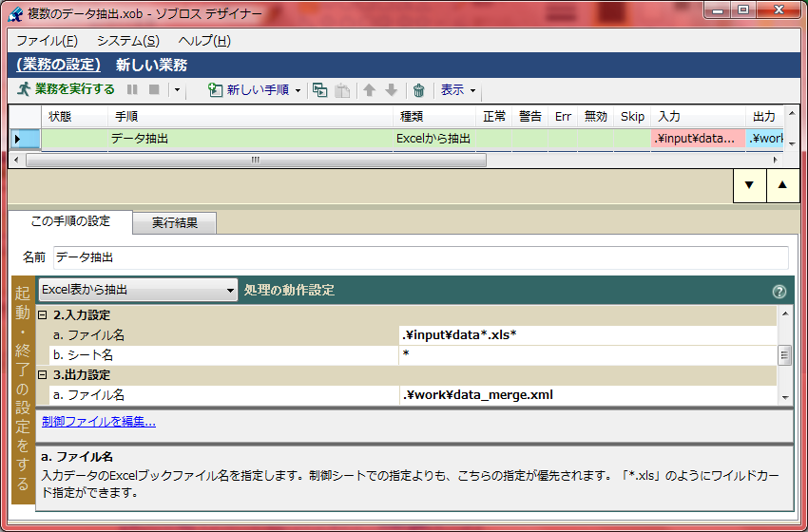Click the Excelから抽出 type cell
Viewport: 808px width, 532px height.
[433, 139]
